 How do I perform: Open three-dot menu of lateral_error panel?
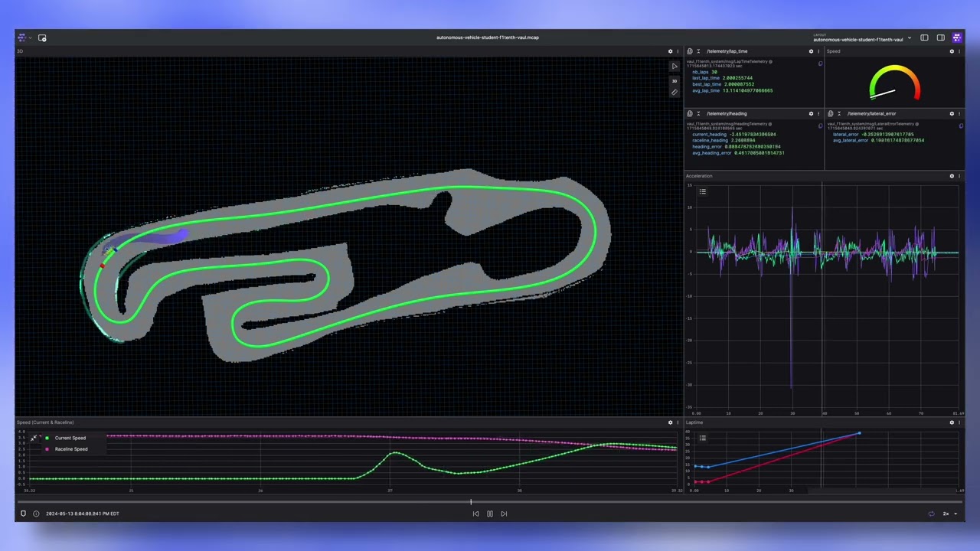[959, 113]
